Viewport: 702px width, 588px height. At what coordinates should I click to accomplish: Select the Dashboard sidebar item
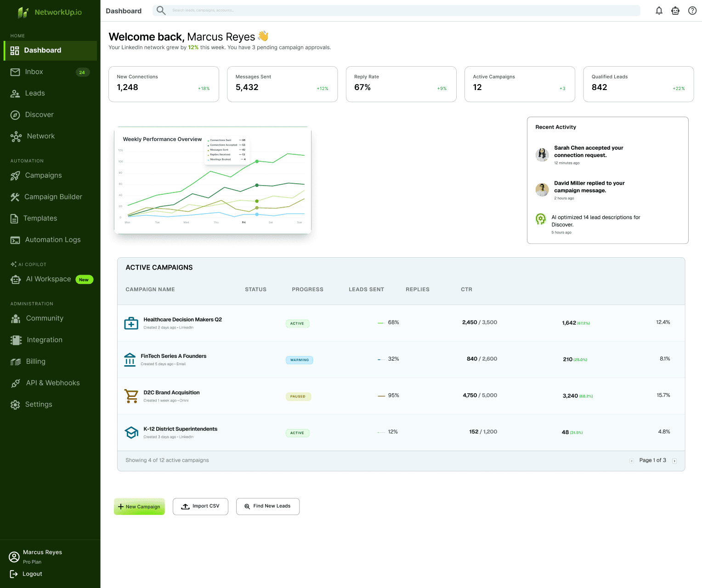click(x=50, y=51)
